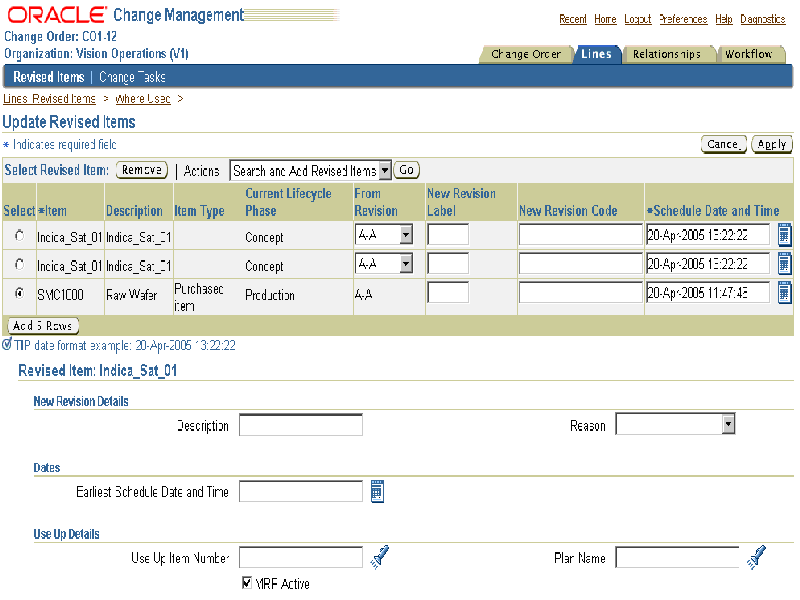Open the Diagnostics link
This screenshot has width=800, height=600.
coord(763,19)
